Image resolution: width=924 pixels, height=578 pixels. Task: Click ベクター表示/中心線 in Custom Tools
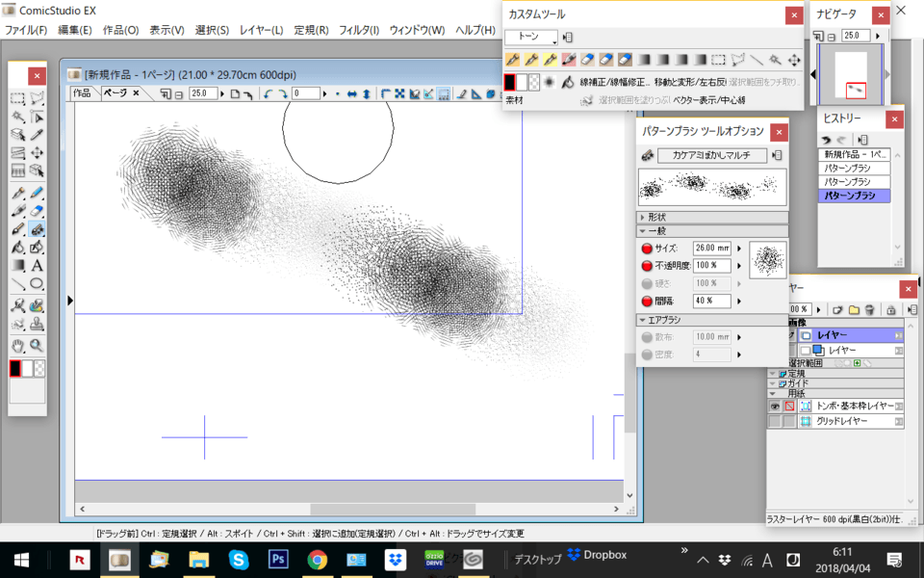(x=709, y=100)
